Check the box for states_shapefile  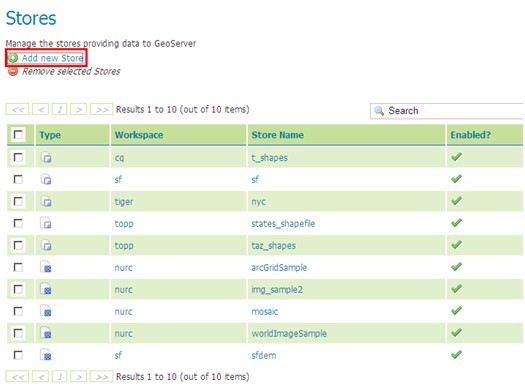pyautogui.click(x=18, y=223)
